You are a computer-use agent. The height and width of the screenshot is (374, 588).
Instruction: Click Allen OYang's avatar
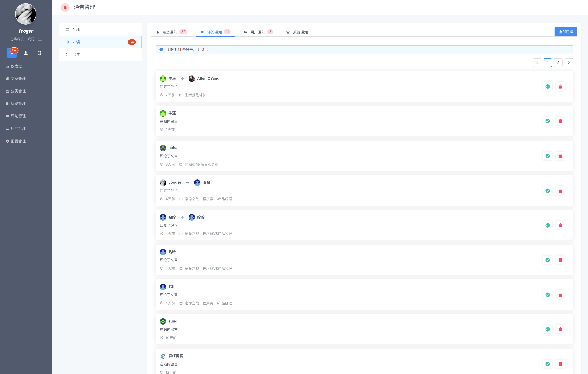coord(192,78)
